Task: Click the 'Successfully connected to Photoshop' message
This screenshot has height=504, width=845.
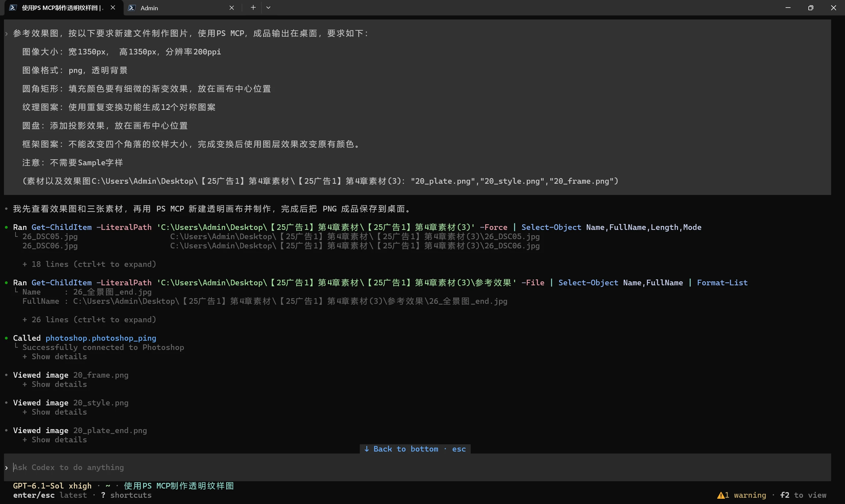Action: coord(103,347)
